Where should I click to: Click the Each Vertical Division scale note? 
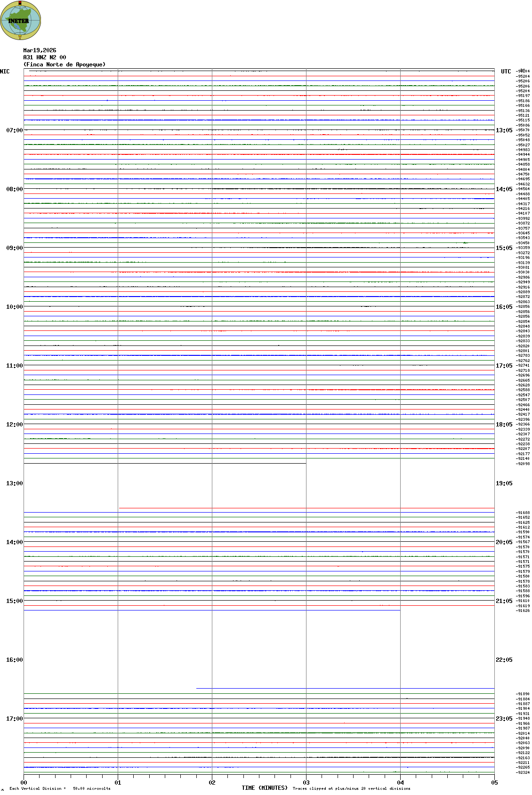click(x=60, y=788)
